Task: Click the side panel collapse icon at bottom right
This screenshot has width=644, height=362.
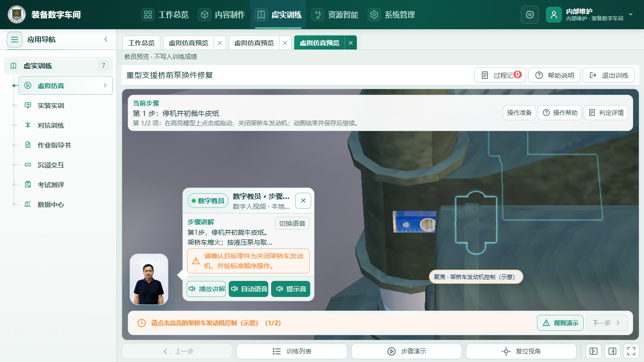Action: pos(612,351)
